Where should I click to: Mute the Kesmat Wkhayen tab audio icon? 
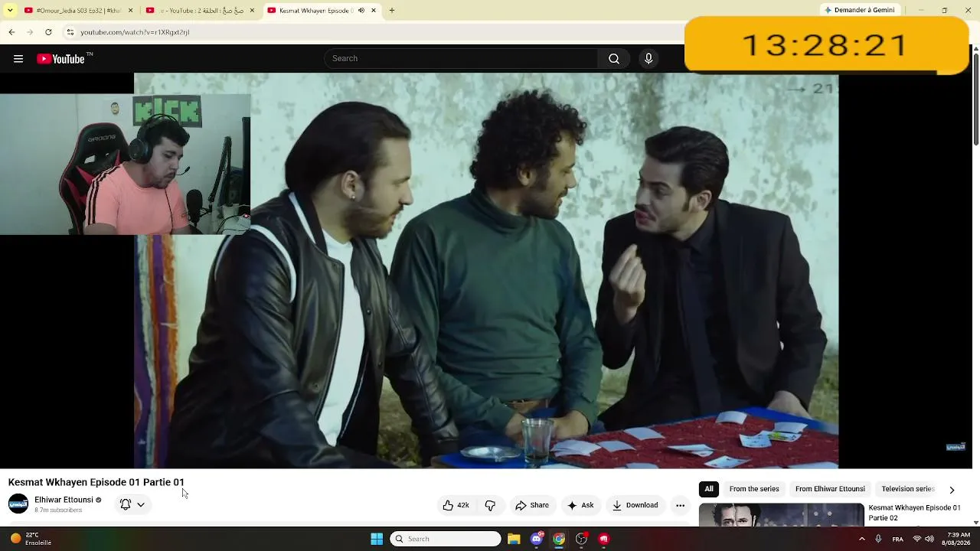361,11
